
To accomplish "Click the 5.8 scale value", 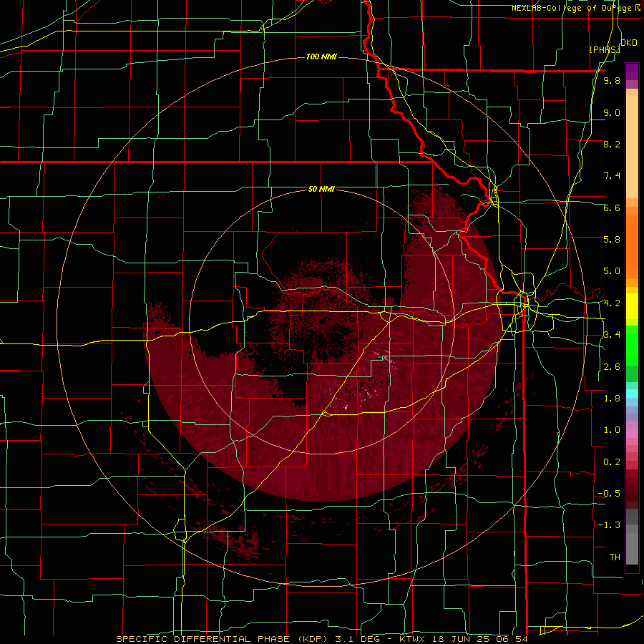I will pos(612,240).
